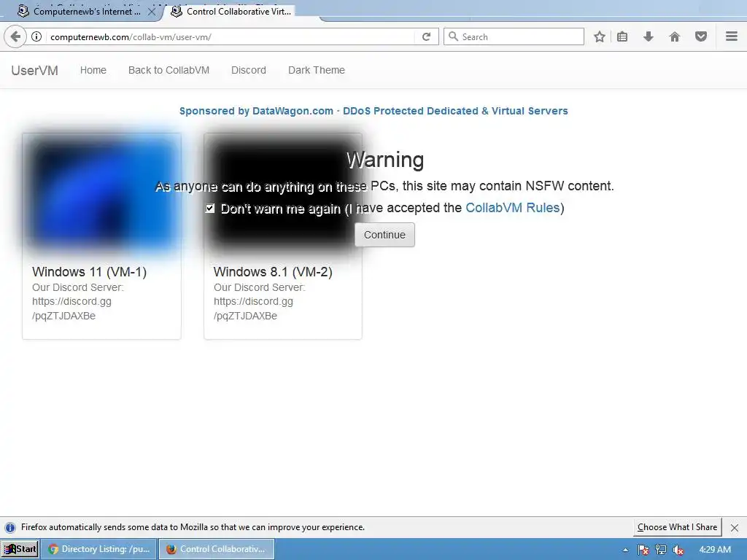This screenshot has width=747, height=560.
Task: Open the CollabVM Rules link
Action: click(513, 208)
